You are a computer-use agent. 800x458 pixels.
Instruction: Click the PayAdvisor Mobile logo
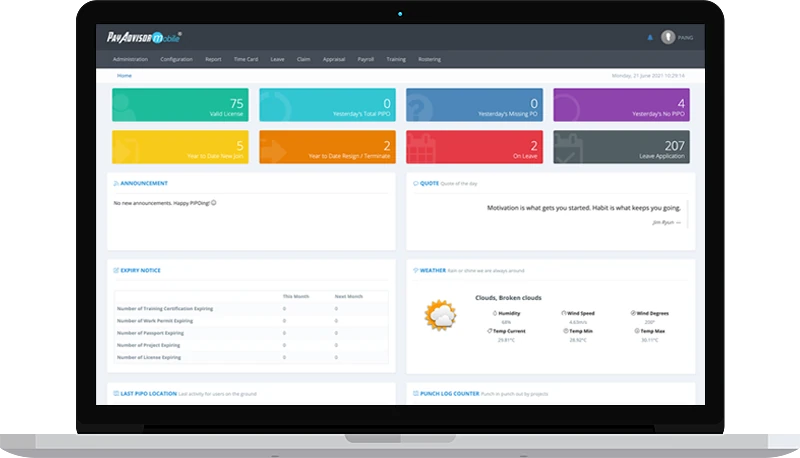click(x=144, y=37)
